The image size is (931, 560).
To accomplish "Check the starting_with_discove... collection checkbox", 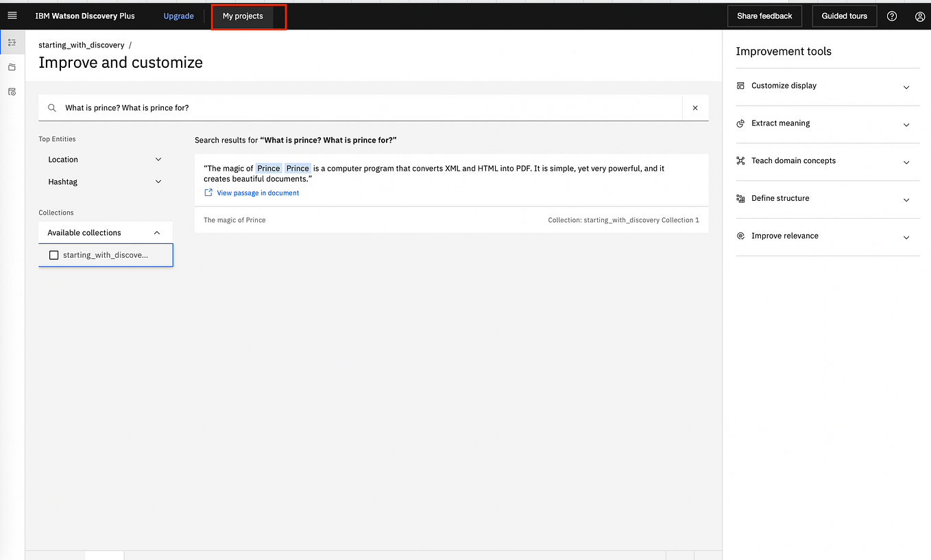I will 54,255.
